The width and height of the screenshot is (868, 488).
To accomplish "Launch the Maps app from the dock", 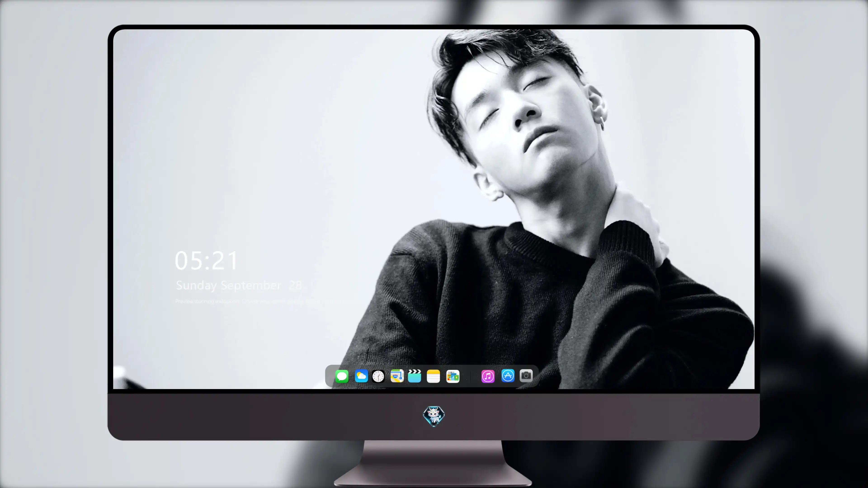I will click(397, 376).
